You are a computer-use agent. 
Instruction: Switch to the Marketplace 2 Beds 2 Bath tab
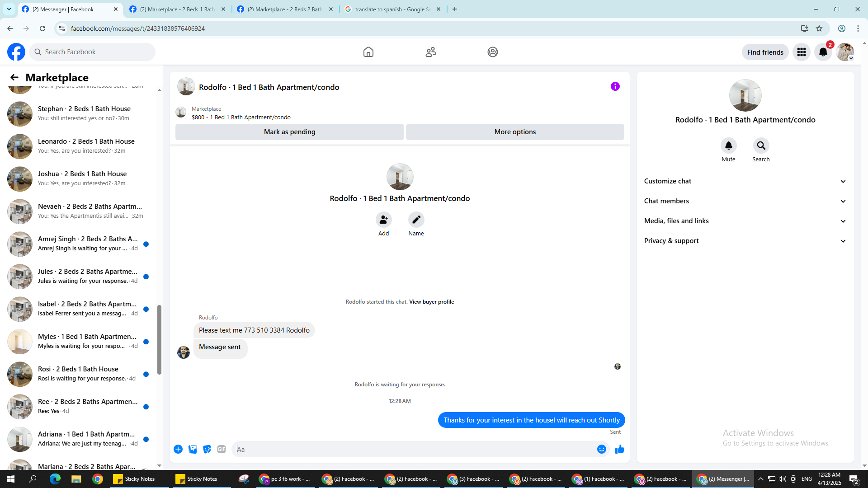pos(285,9)
